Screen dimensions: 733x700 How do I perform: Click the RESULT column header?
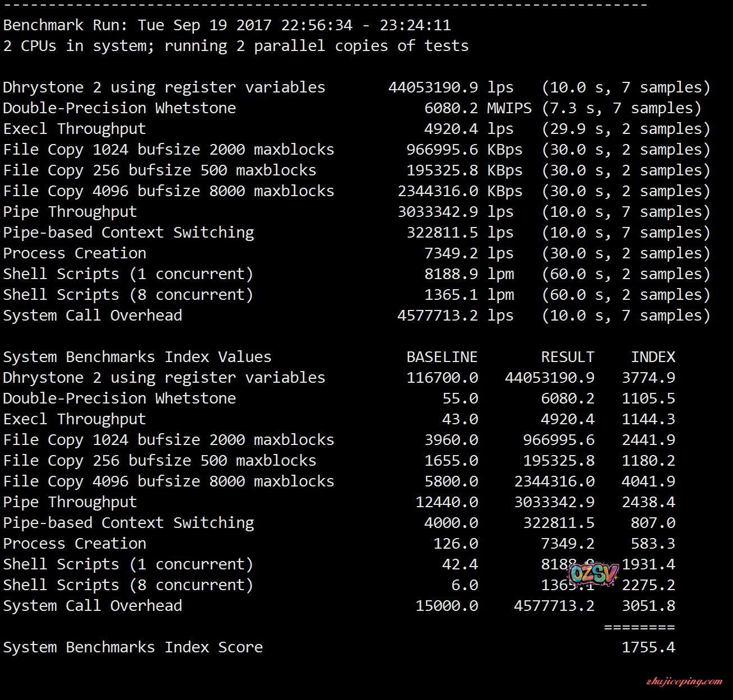(567, 357)
